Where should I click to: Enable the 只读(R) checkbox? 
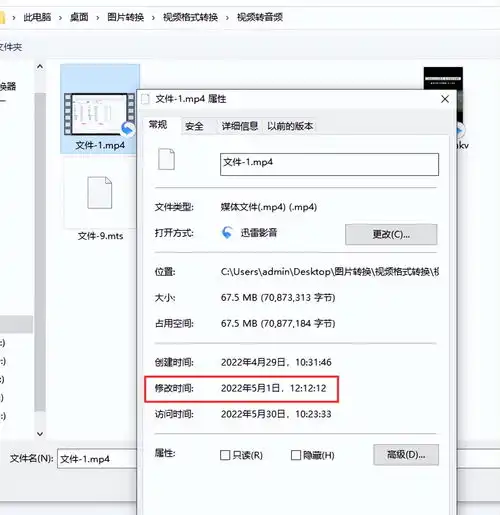(x=225, y=455)
